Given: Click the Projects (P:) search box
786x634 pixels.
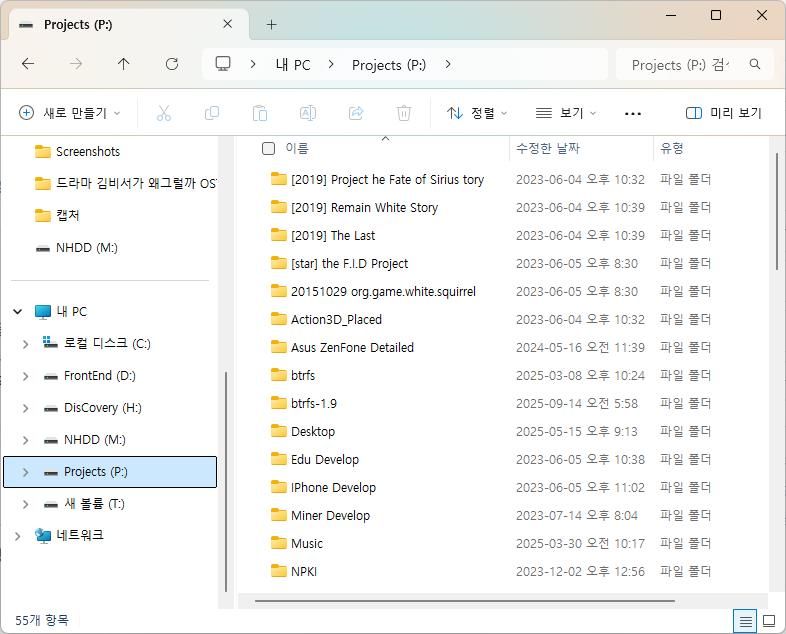Looking at the screenshot, I should 682,64.
